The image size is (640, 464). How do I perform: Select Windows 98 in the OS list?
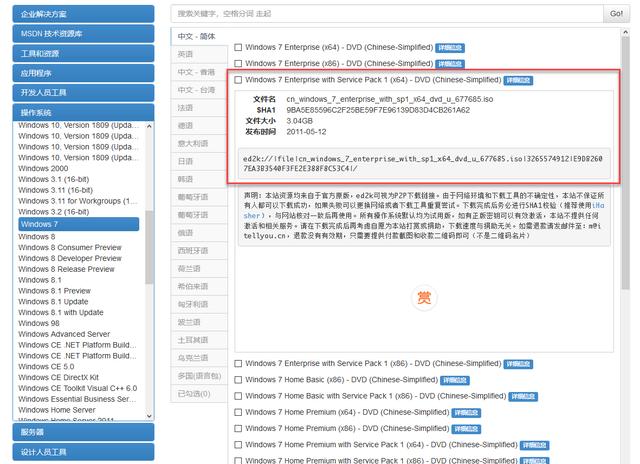39,323
